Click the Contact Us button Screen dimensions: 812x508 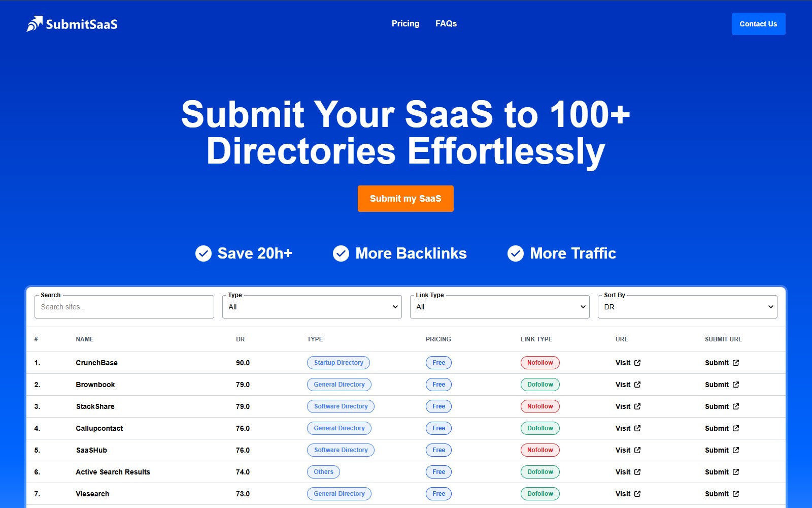[x=758, y=23]
